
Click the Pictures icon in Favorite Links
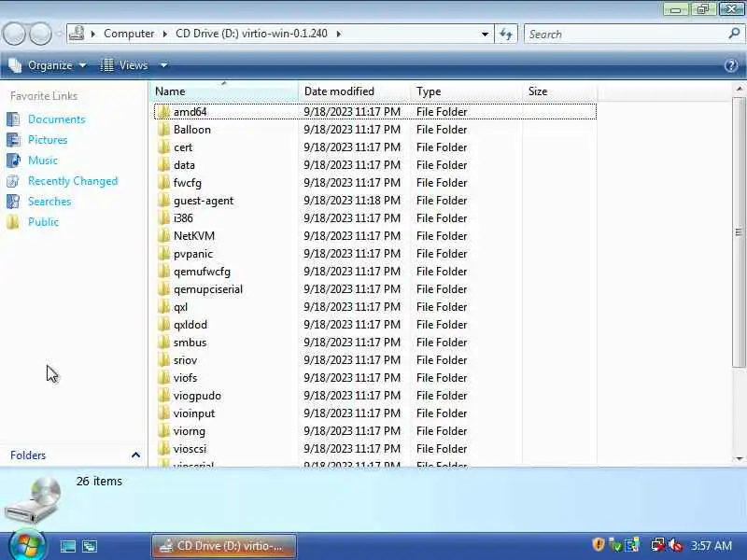pos(13,139)
